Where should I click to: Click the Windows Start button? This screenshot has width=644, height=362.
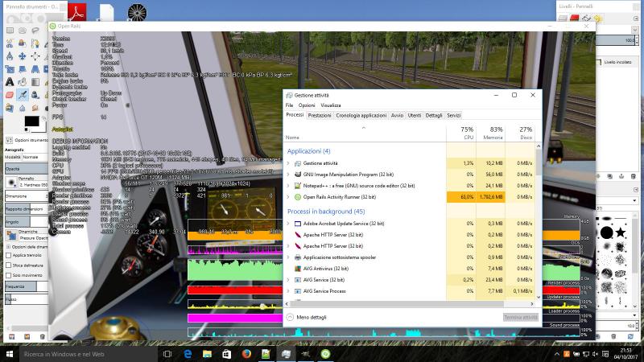click(x=10, y=354)
